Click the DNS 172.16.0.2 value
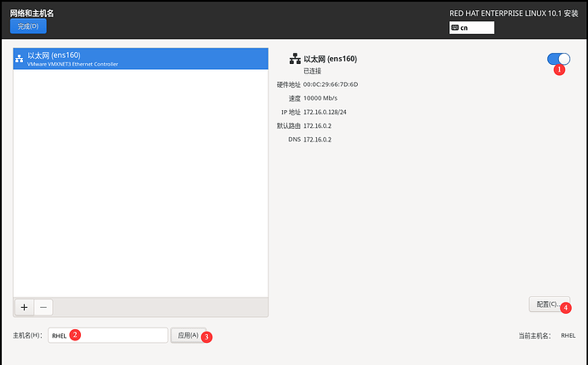 tap(317, 140)
